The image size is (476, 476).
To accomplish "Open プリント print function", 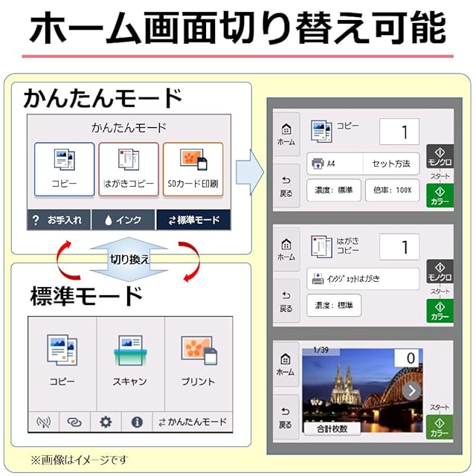I will [199, 364].
